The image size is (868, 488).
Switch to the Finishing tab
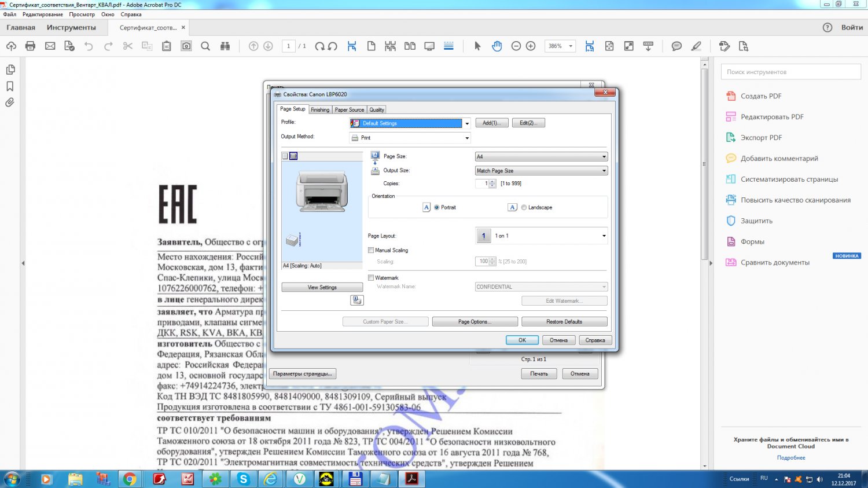[x=320, y=110]
